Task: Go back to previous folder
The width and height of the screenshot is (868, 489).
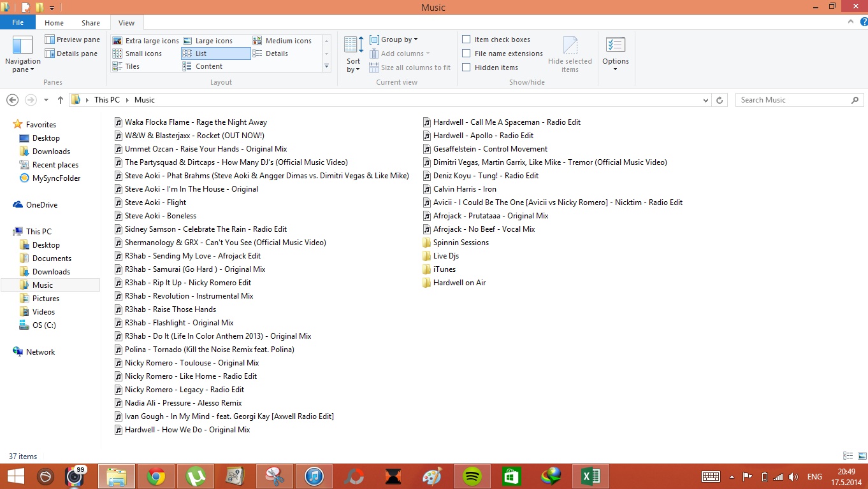Action: (12, 100)
